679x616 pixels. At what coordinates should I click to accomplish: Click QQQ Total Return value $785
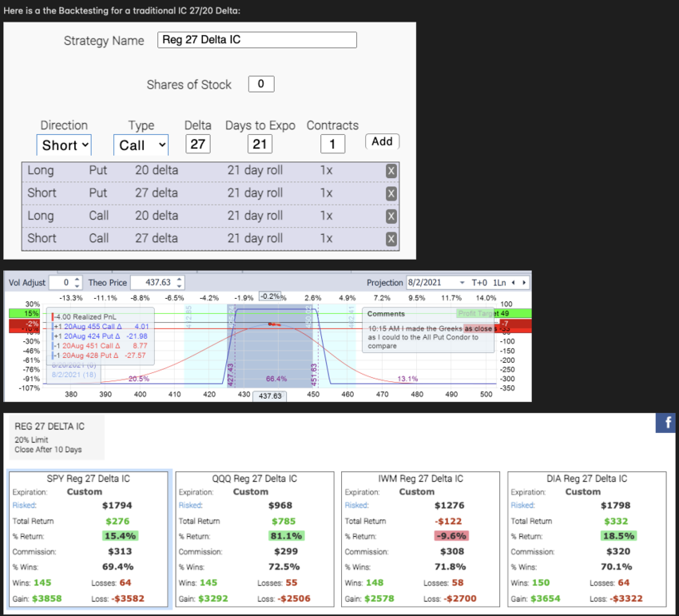[x=284, y=521]
